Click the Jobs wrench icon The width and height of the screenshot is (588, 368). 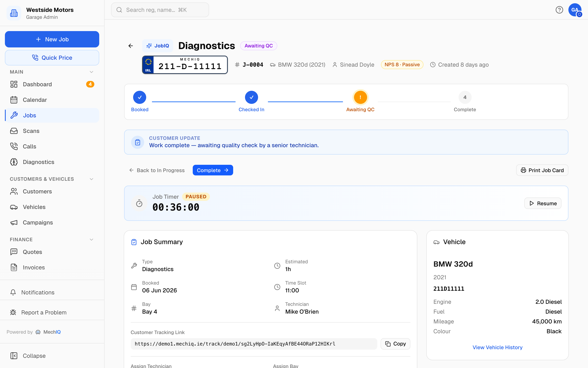pos(14,115)
